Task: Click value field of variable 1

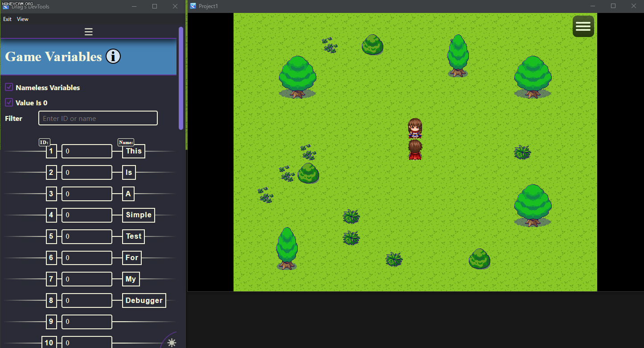Action: [x=87, y=151]
